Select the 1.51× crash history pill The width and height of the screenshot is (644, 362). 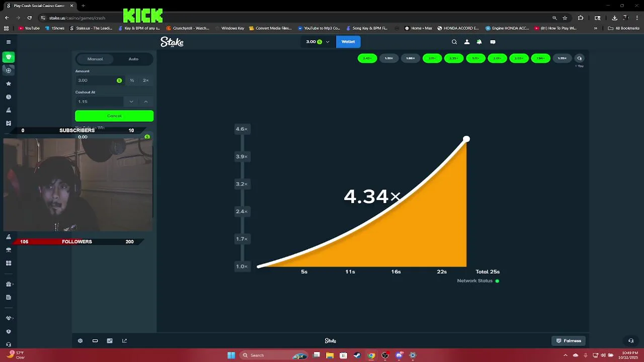tap(389, 58)
